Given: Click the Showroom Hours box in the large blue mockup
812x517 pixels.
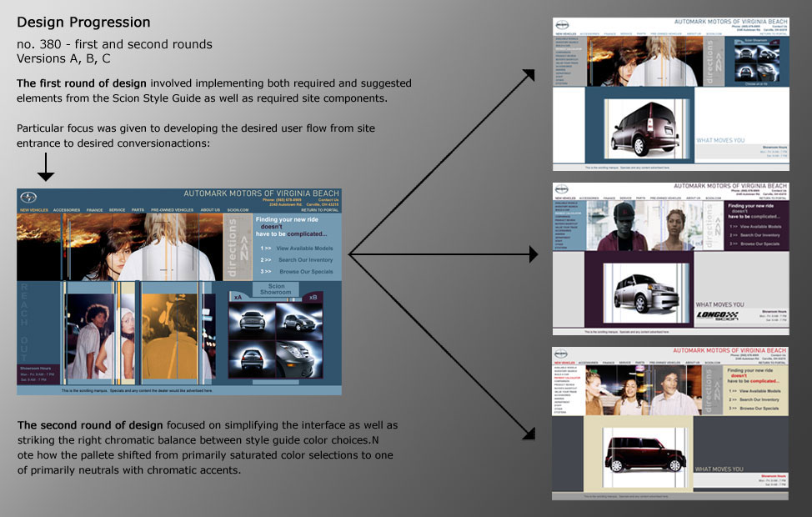Looking at the screenshot, I should [x=38, y=374].
